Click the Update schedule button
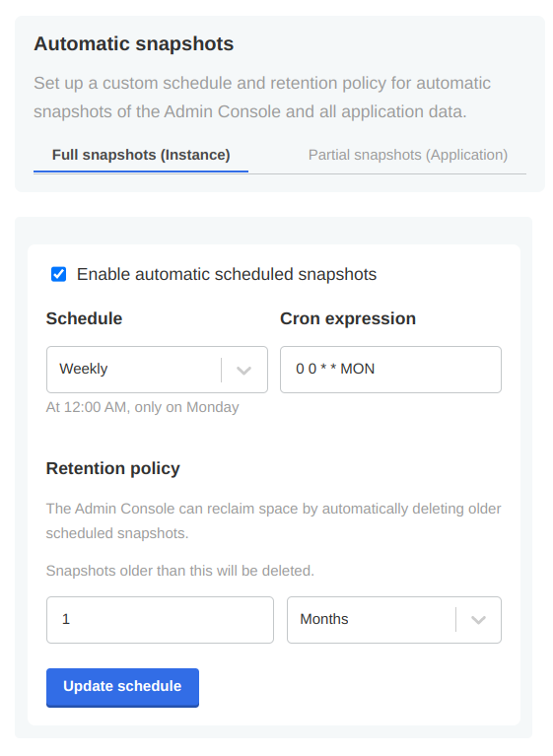This screenshot has height=756, width=553. [x=122, y=687]
